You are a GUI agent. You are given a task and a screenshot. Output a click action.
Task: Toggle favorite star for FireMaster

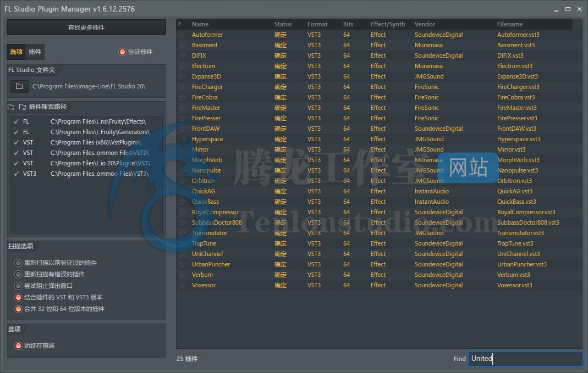[x=182, y=108]
